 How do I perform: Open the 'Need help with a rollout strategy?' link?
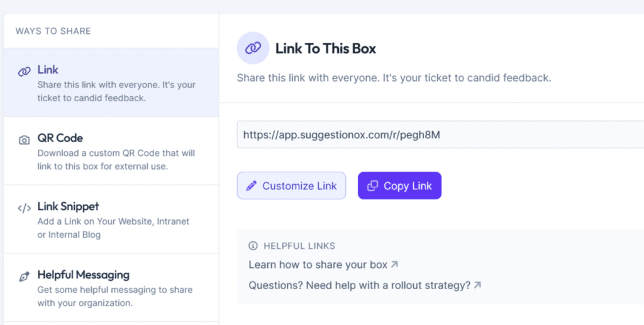(359, 285)
